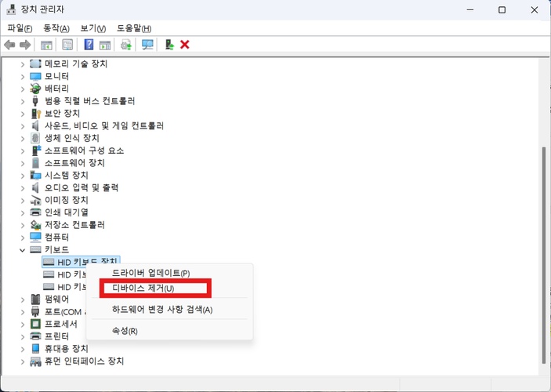Image resolution: width=551 pixels, height=392 pixels.
Task: Select the 이미징 장치 label
Action: pos(67,200)
